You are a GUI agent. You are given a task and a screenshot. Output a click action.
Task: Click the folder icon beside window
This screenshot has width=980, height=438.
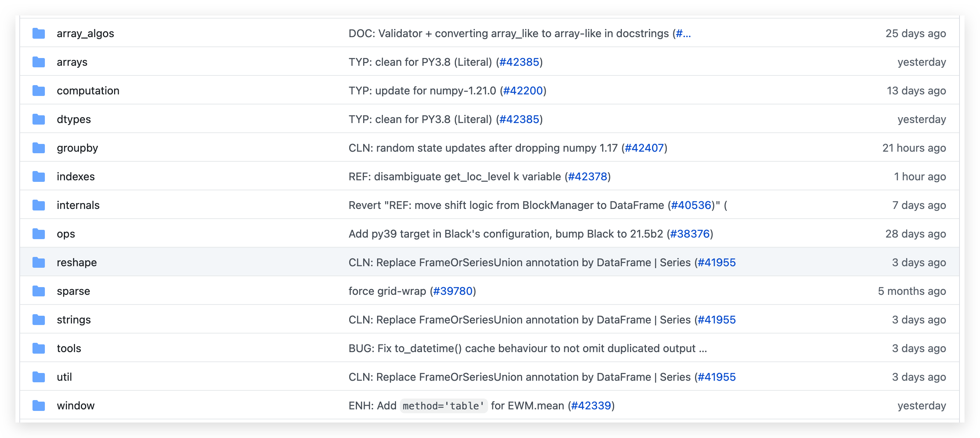(x=39, y=406)
